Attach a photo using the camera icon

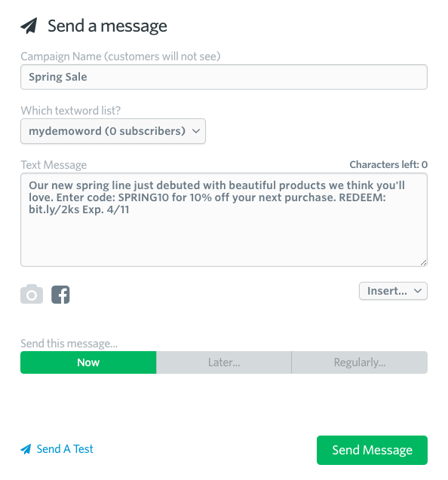pyautogui.click(x=32, y=294)
